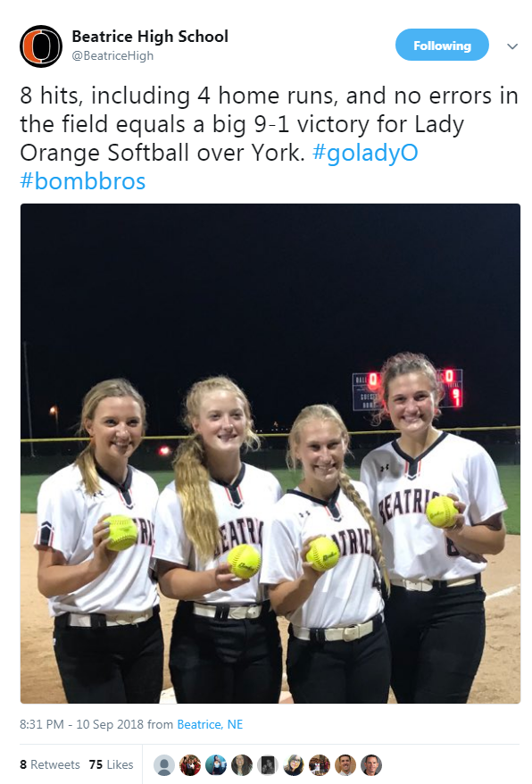This screenshot has width=532, height=784.
Task: Open the teal-background liker avatar
Action: tap(216, 765)
